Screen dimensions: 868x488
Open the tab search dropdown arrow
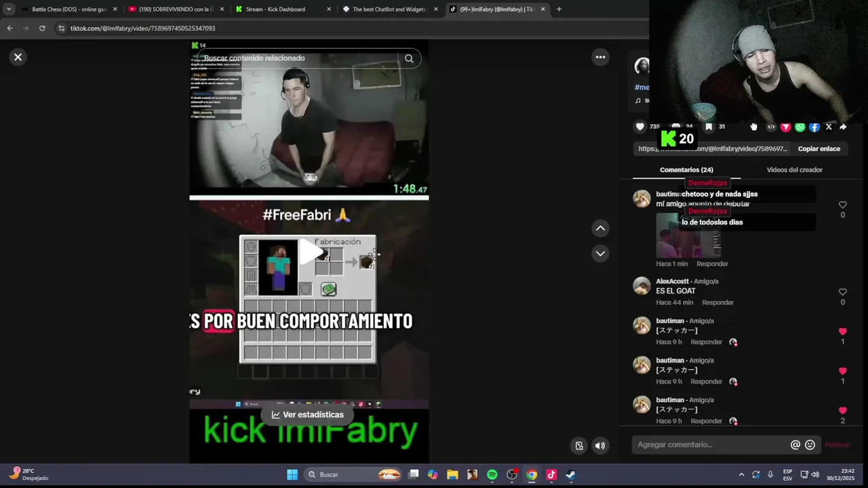[9, 9]
